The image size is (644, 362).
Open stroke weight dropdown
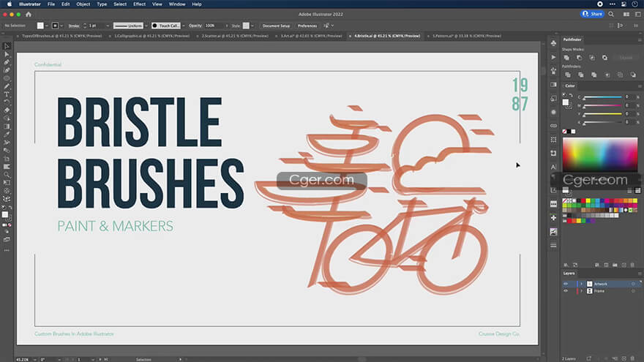(x=108, y=26)
